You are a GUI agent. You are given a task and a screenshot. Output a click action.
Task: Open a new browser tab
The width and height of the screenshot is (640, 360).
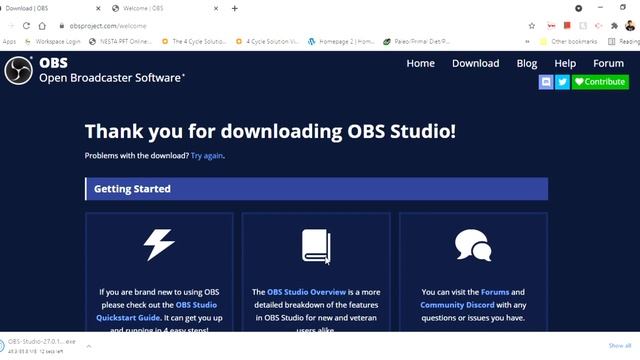pyautogui.click(x=235, y=8)
